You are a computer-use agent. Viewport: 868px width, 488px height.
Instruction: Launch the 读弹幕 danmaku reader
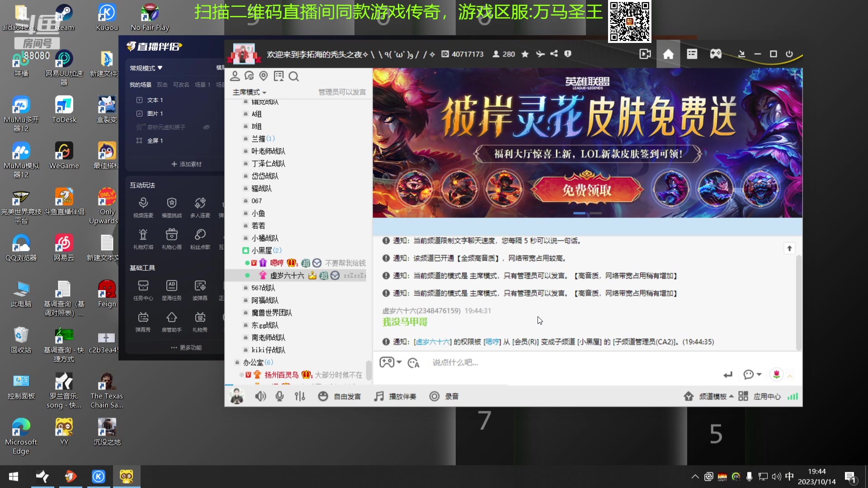200,290
